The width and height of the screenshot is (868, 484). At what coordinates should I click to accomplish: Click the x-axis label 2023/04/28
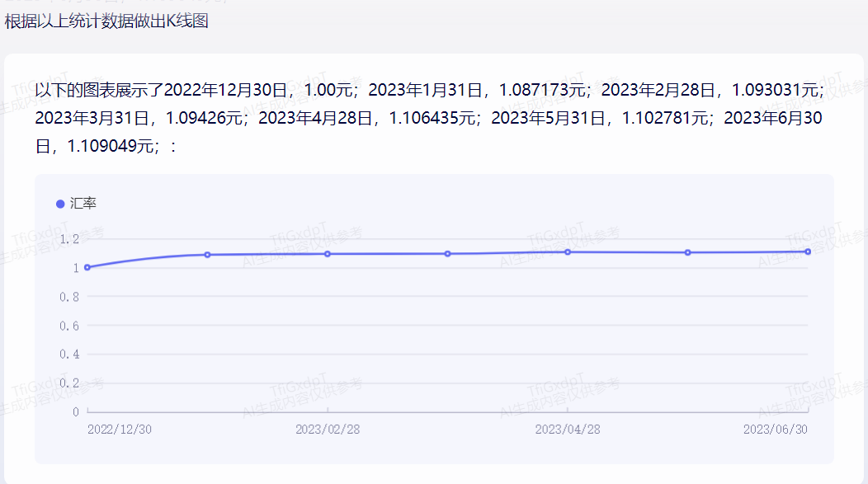point(568,430)
